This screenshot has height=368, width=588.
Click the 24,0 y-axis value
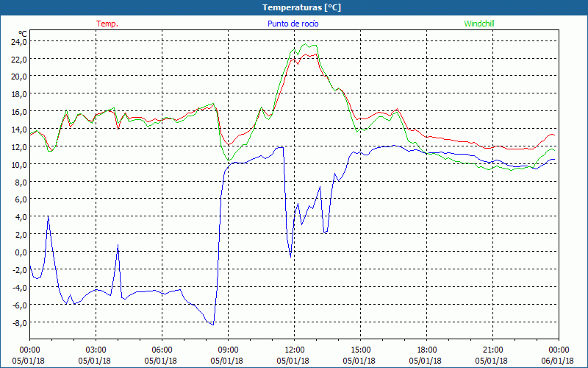19,41
